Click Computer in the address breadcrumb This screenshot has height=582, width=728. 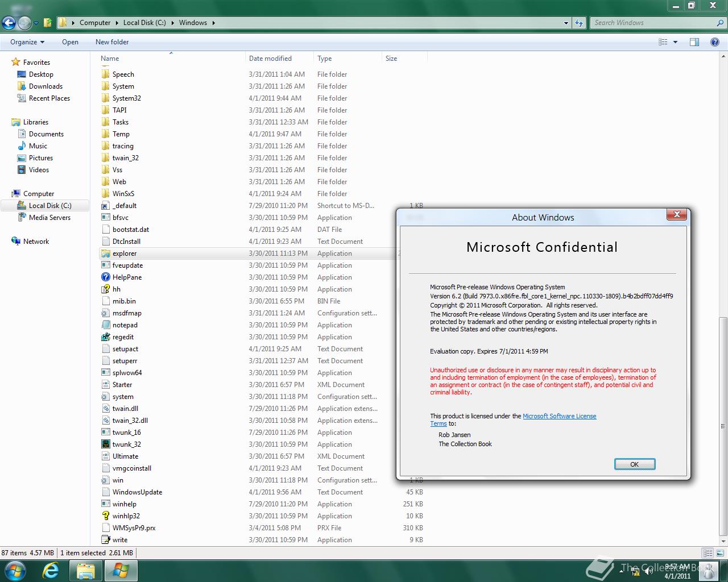point(95,23)
